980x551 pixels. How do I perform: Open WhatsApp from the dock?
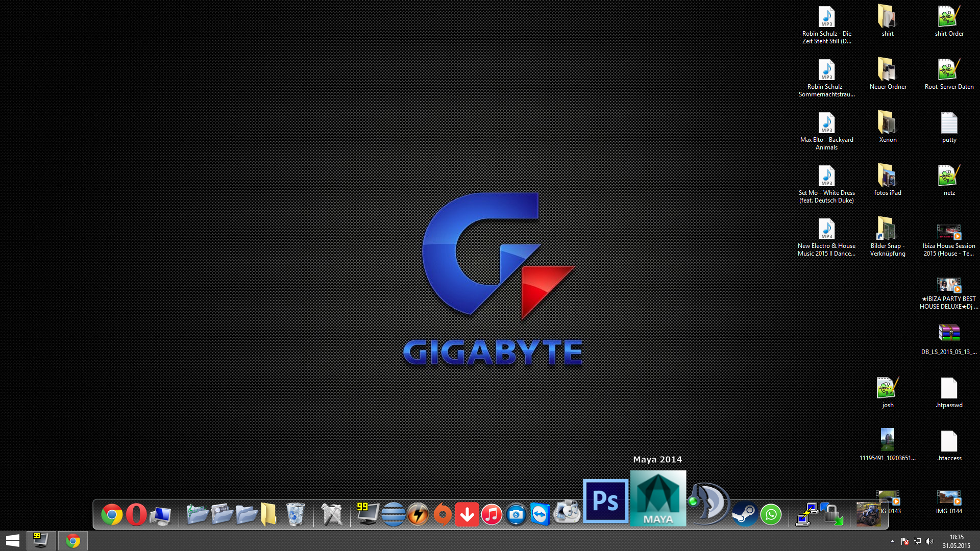click(771, 514)
